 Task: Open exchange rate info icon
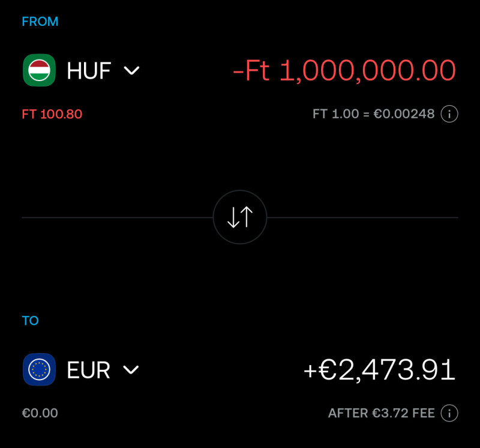pyautogui.click(x=449, y=114)
